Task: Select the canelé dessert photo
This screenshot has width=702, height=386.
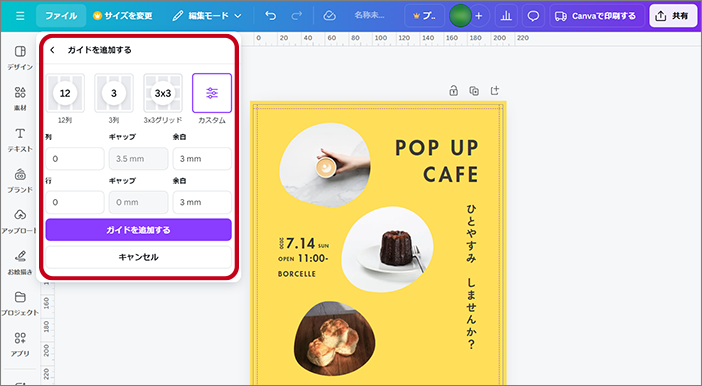Action: pos(388,249)
